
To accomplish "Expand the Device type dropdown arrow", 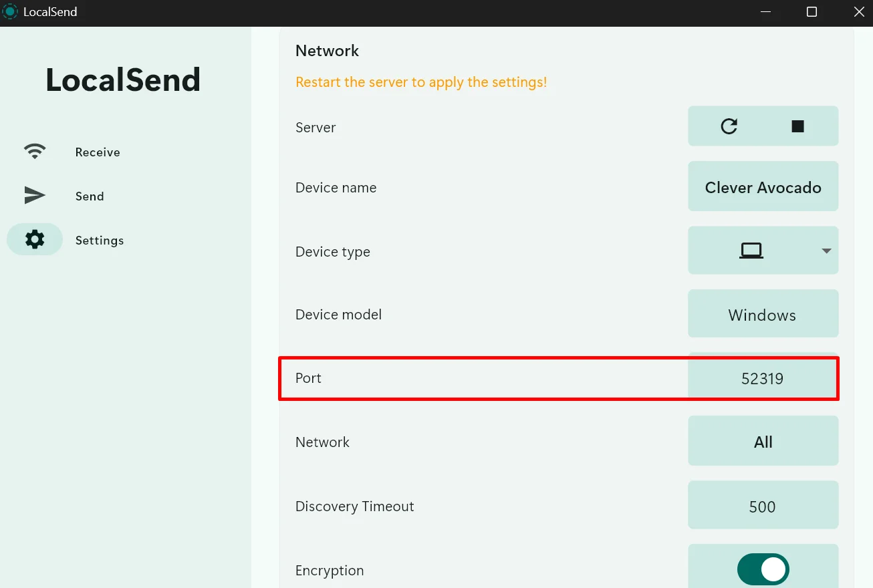I will tap(826, 251).
